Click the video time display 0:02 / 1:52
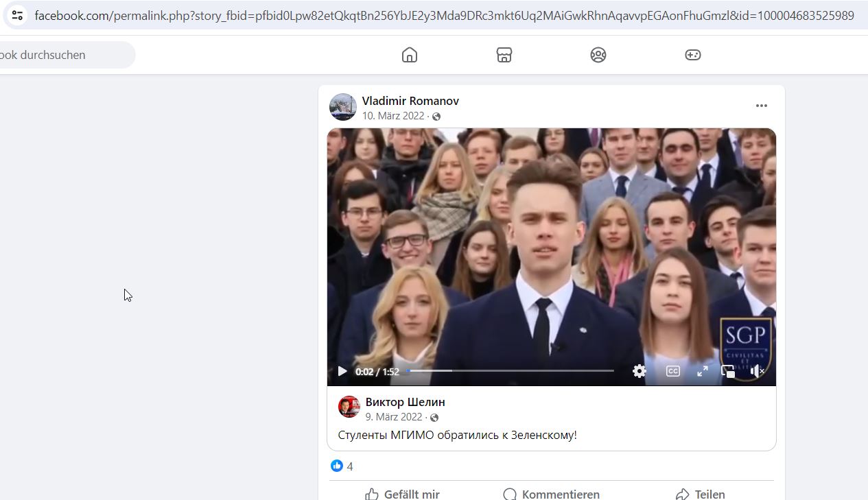This screenshot has height=500, width=868. 377,372
